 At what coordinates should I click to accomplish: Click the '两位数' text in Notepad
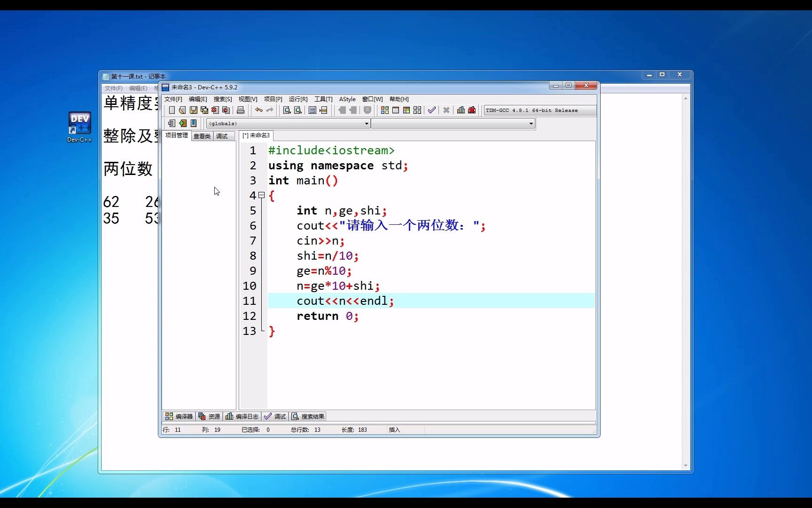pyautogui.click(x=128, y=168)
